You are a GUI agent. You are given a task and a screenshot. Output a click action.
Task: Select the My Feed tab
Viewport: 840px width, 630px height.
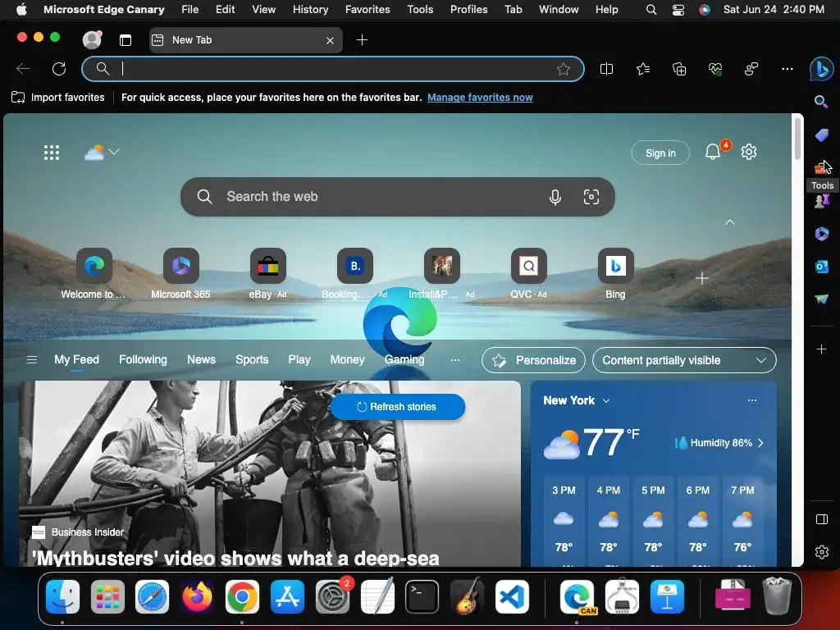[x=76, y=360]
